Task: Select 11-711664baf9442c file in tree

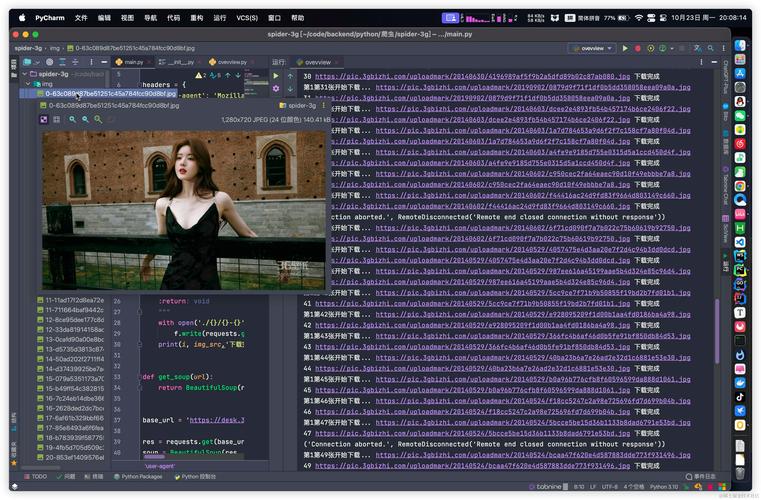Action: (71, 310)
